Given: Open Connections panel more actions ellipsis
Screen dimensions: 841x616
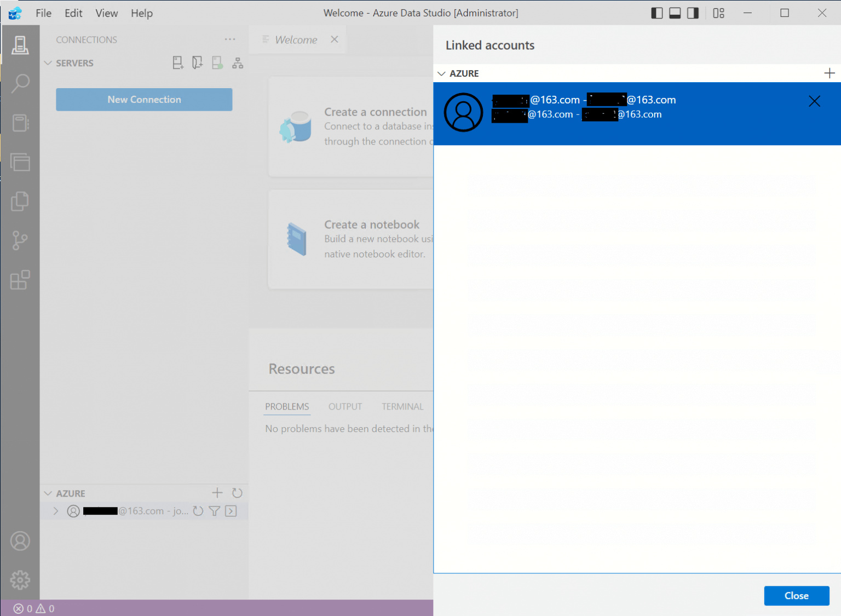Looking at the screenshot, I should (x=230, y=39).
